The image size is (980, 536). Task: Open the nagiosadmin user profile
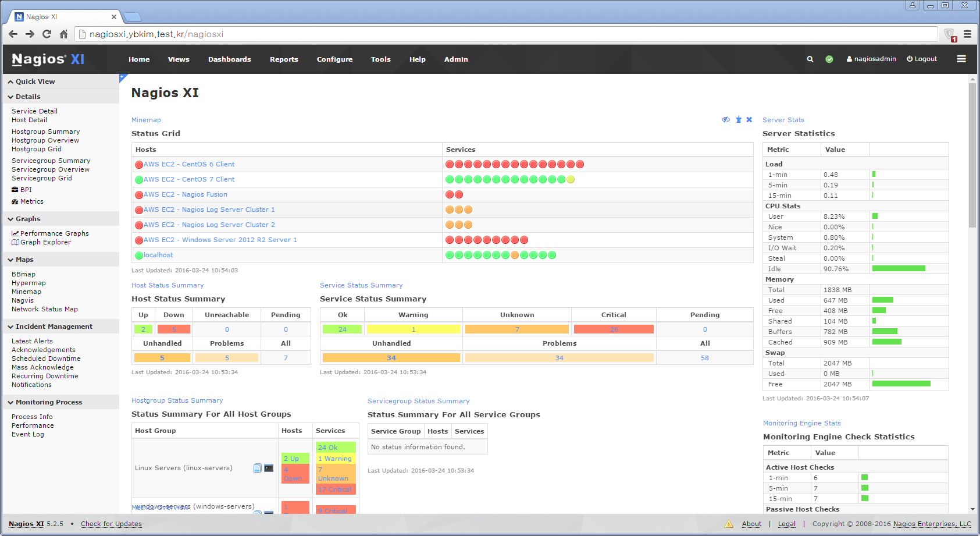click(871, 59)
